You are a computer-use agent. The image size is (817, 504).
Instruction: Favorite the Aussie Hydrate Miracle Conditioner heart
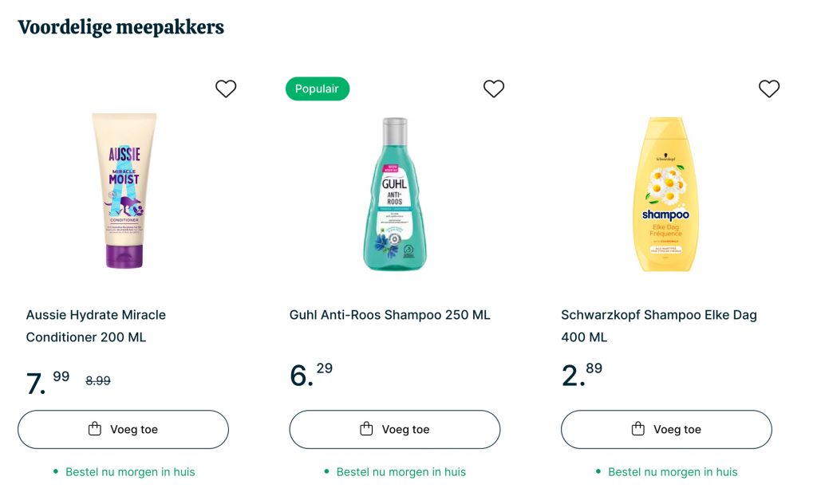(226, 89)
